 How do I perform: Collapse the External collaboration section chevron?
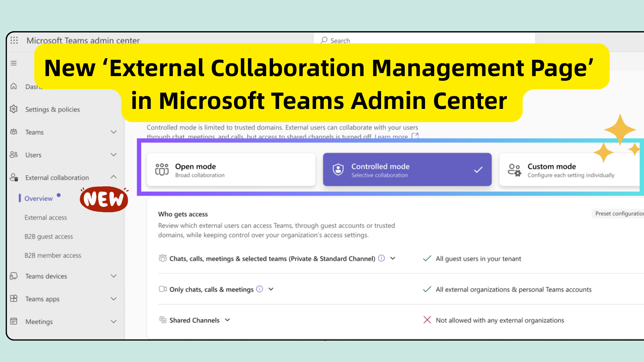tap(114, 177)
